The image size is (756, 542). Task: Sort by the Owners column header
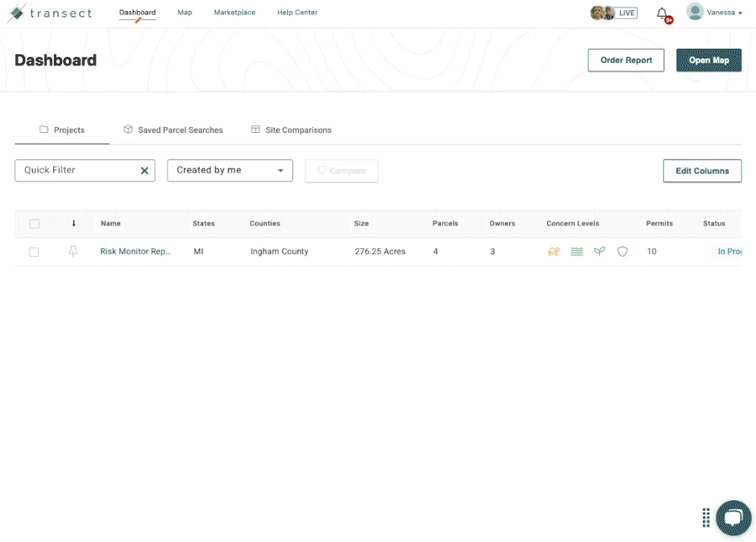pos(502,224)
